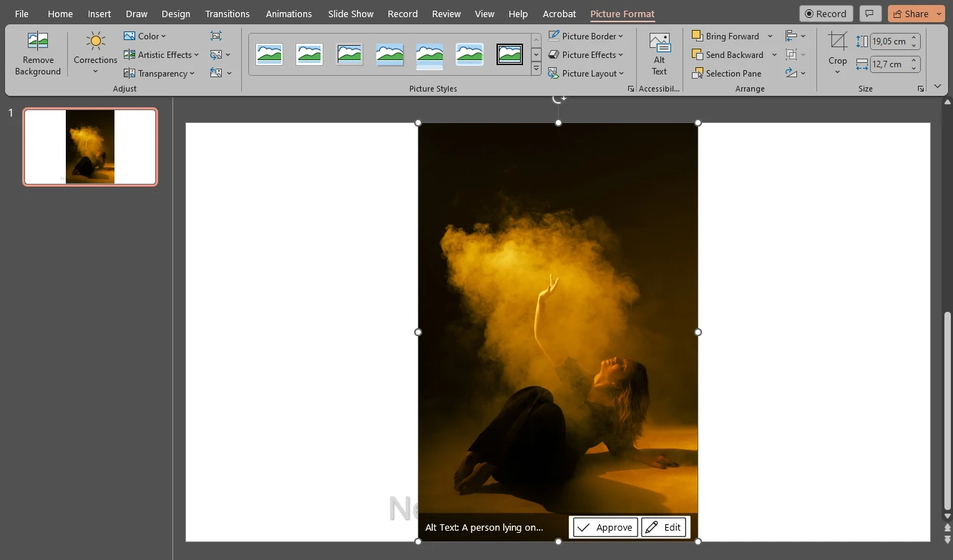The image size is (953, 560).
Task: Click the Remove Background tool
Action: (x=37, y=53)
